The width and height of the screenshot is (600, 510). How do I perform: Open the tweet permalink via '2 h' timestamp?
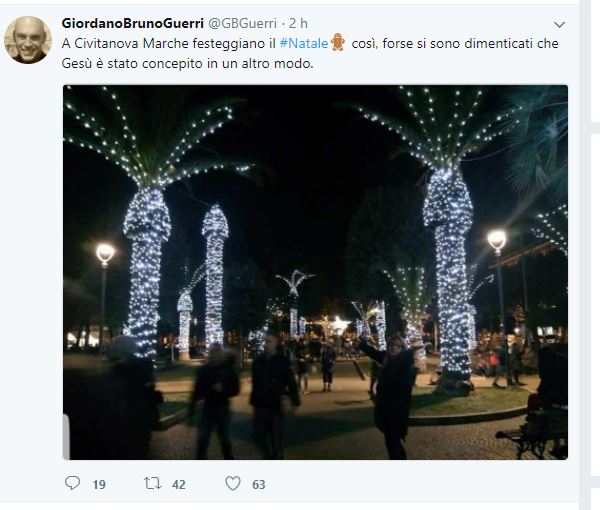pyautogui.click(x=298, y=23)
